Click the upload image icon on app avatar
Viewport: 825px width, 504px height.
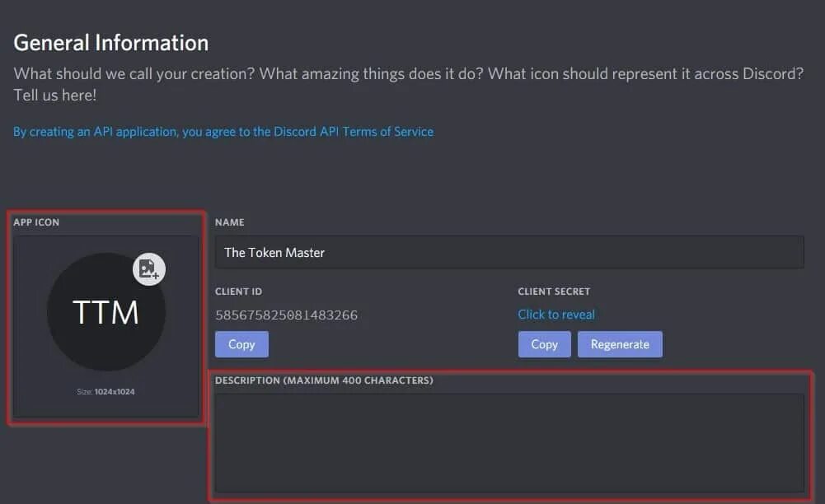(149, 269)
